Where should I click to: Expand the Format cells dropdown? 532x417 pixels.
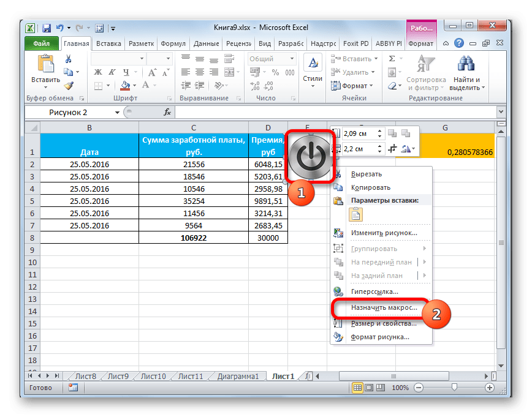pyautogui.click(x=354, y=86)
